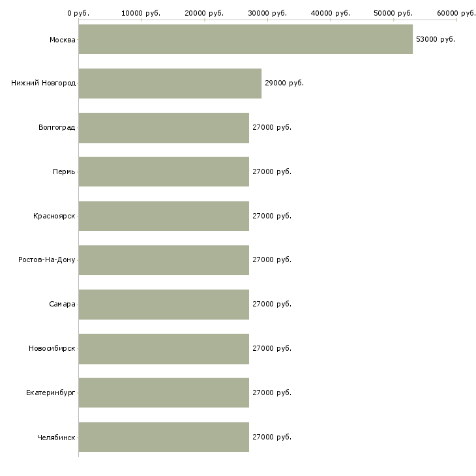
Task: Click the 30000 руб. axis tick label
Action: [267, 13]
